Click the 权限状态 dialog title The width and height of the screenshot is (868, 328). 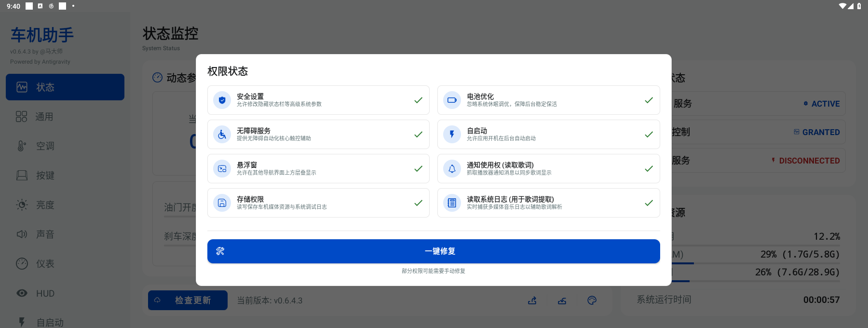coord(228,71)
